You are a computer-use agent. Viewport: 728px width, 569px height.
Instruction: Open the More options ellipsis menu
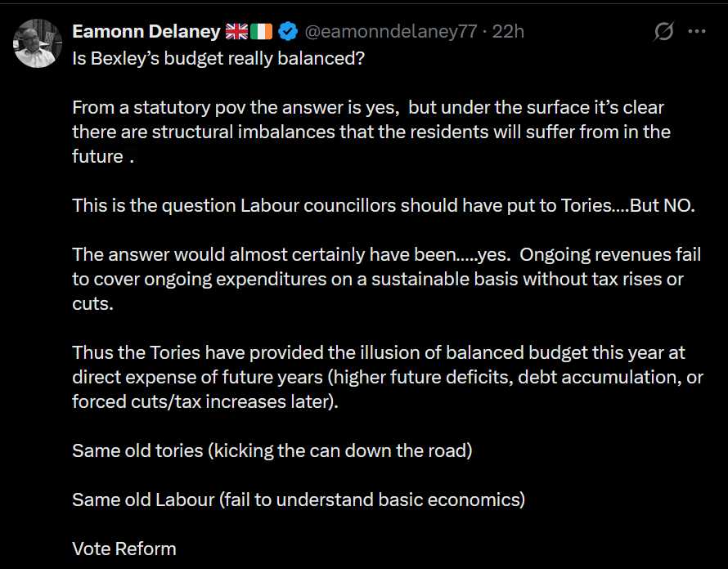[x=697, y=32]
